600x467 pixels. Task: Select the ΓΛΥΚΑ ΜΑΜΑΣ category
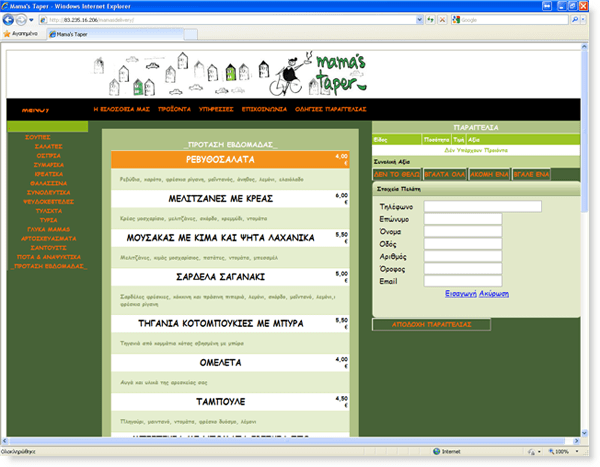[49, 229]
